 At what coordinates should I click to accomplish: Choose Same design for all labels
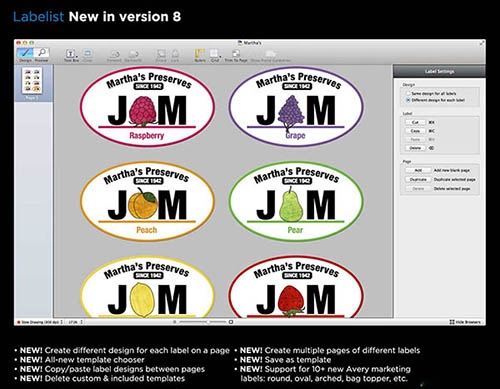pos(407,94)
